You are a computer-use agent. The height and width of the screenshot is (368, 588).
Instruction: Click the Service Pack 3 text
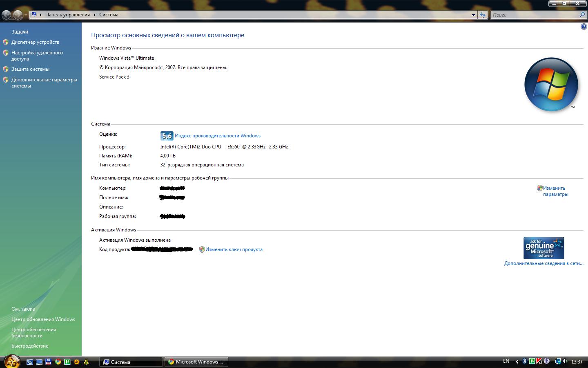tap(114, 77)
